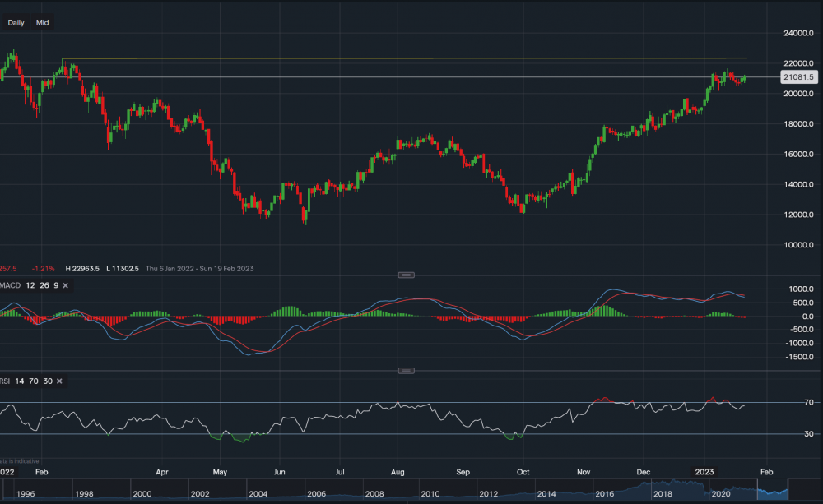This screenshot has width=823, height=504.
Task: Click the 2023 label on the date axis
Action: [x=704, y=473]
